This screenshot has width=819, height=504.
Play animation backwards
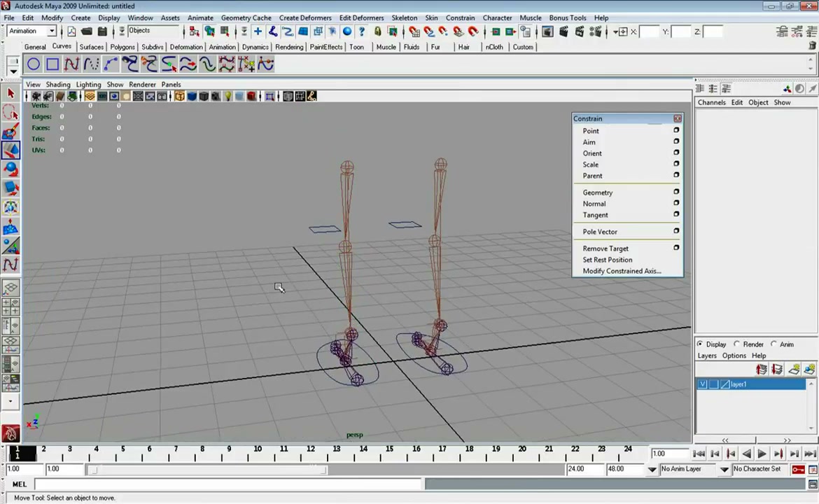click(x=746, y=454)
